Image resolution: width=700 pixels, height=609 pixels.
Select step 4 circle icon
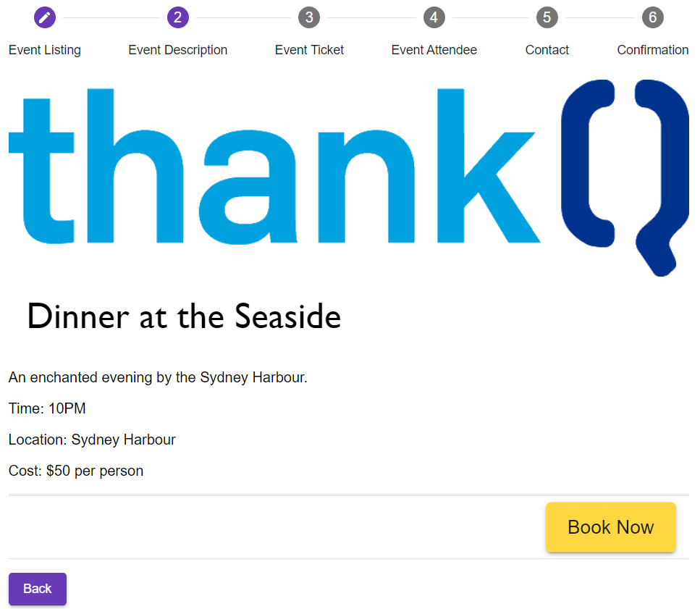434,17
